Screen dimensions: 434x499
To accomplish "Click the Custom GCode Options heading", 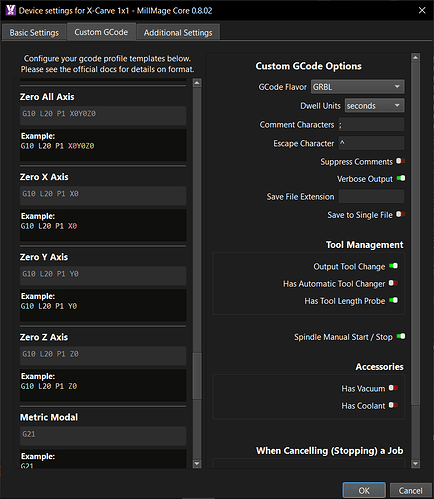I will click(308, 66).
